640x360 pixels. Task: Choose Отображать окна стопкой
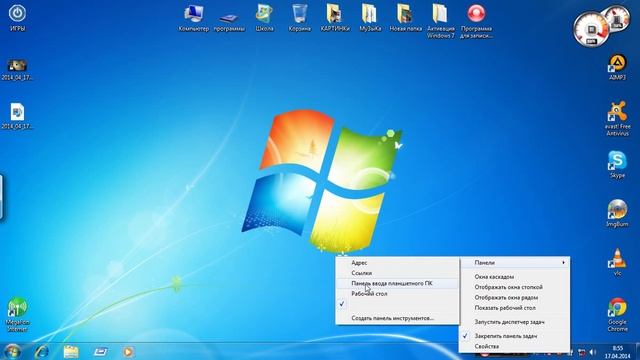(514, 287)
